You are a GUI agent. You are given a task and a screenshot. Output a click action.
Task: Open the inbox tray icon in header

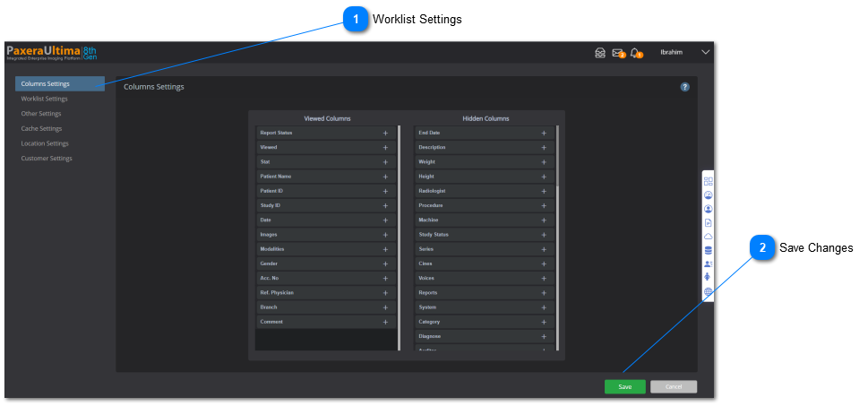(600, 53)
